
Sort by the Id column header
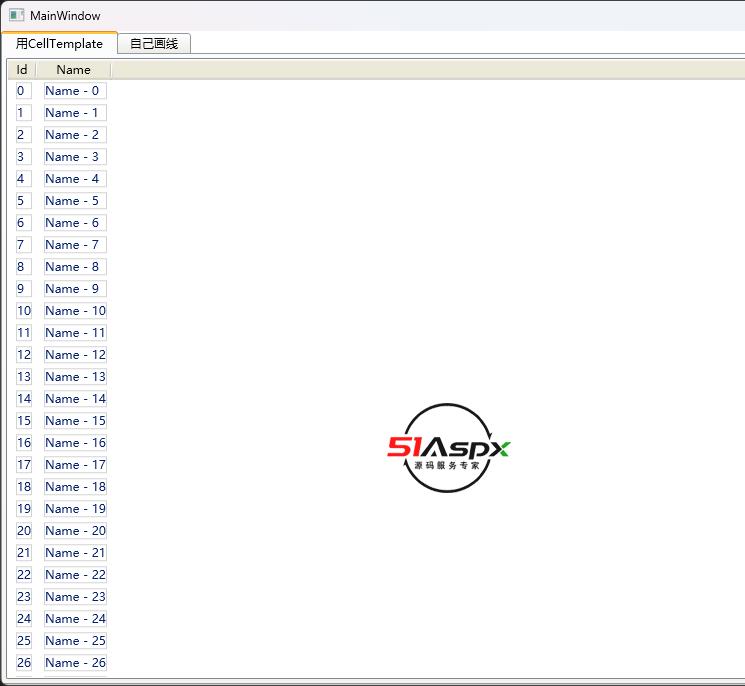(x=22, y=70)
